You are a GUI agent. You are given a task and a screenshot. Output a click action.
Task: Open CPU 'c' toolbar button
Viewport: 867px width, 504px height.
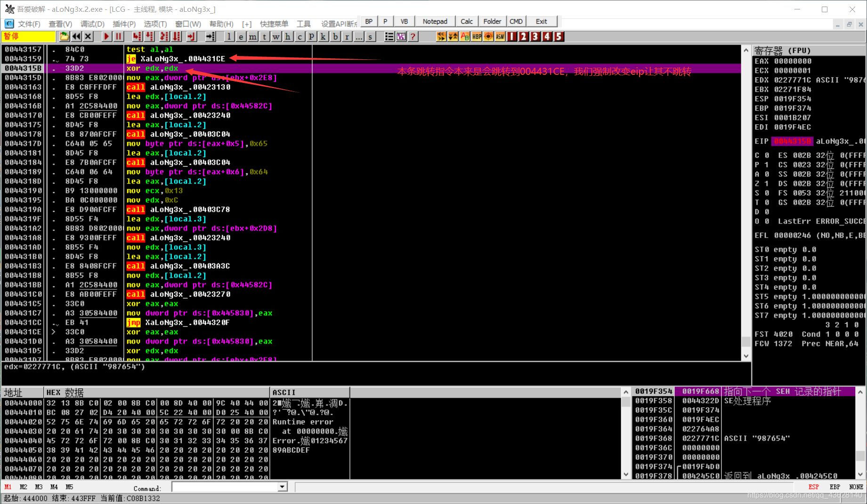coord(300,36)
